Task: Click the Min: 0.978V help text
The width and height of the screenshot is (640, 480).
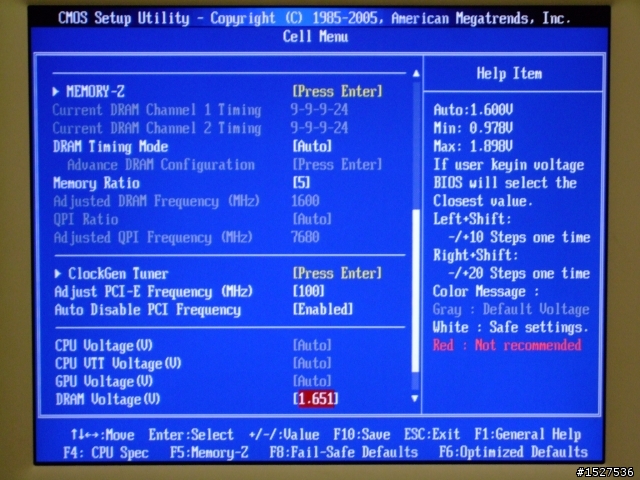Action: [x=473, y=128]
